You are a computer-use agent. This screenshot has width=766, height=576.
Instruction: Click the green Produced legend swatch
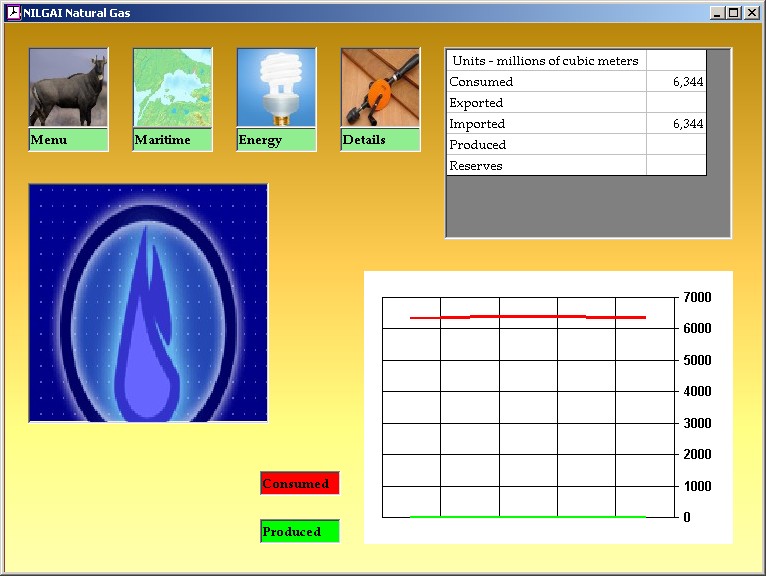[300, 532]
